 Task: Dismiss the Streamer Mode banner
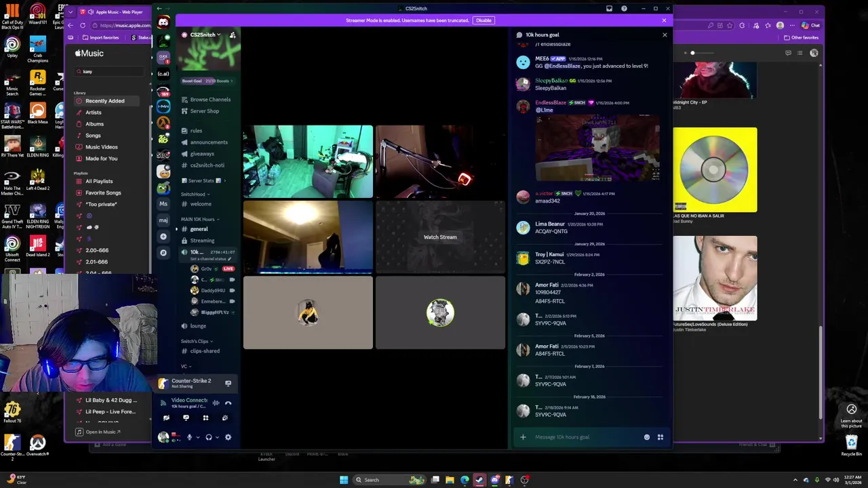(664, 20)
